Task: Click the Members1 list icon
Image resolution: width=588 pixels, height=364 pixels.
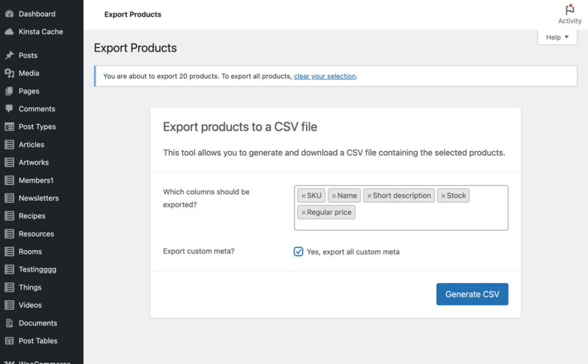Action: [9, 181]
